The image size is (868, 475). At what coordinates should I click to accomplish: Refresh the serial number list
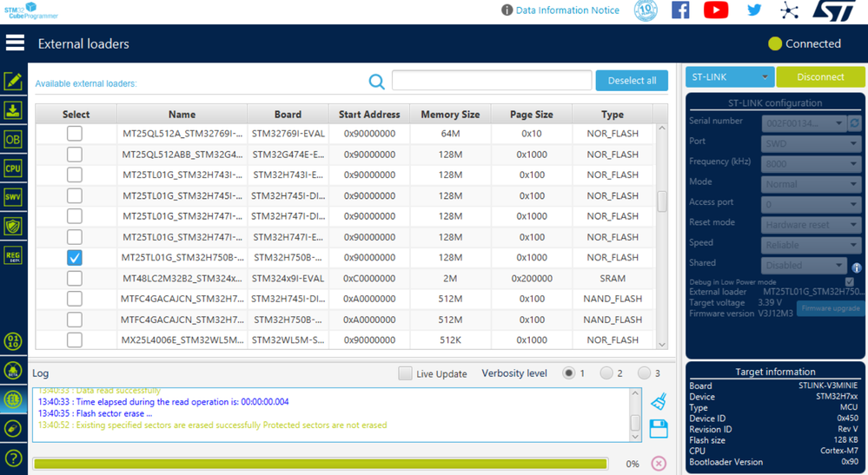855,122
